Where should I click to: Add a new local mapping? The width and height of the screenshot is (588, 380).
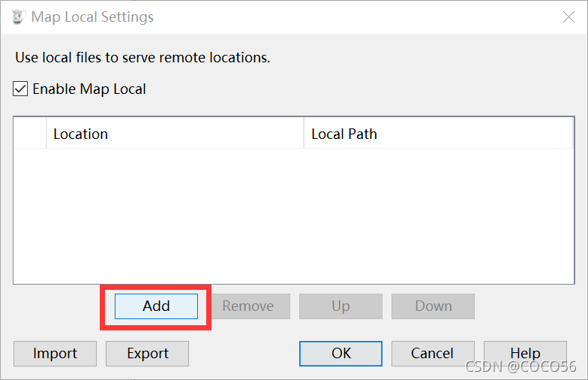coord(156,306)
